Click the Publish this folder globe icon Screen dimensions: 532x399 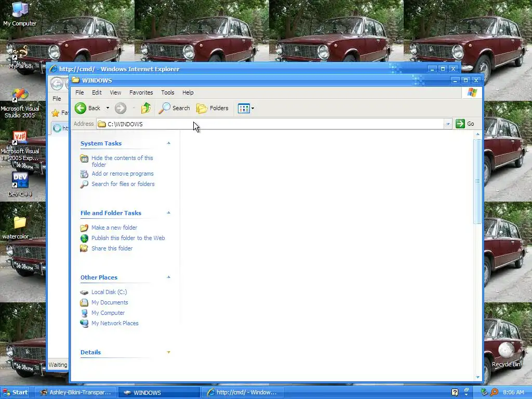coord(84,238)
